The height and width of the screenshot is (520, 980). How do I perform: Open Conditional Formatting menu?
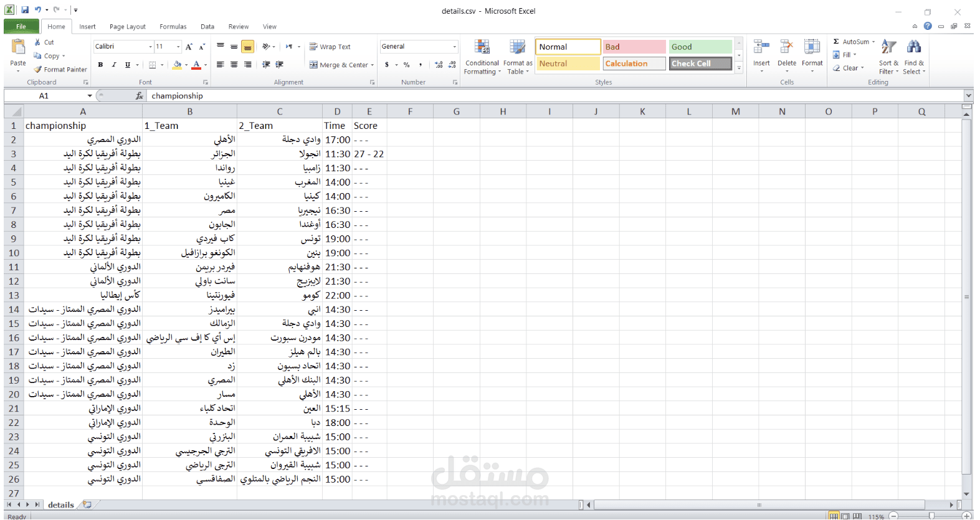(x=482, y=57)
